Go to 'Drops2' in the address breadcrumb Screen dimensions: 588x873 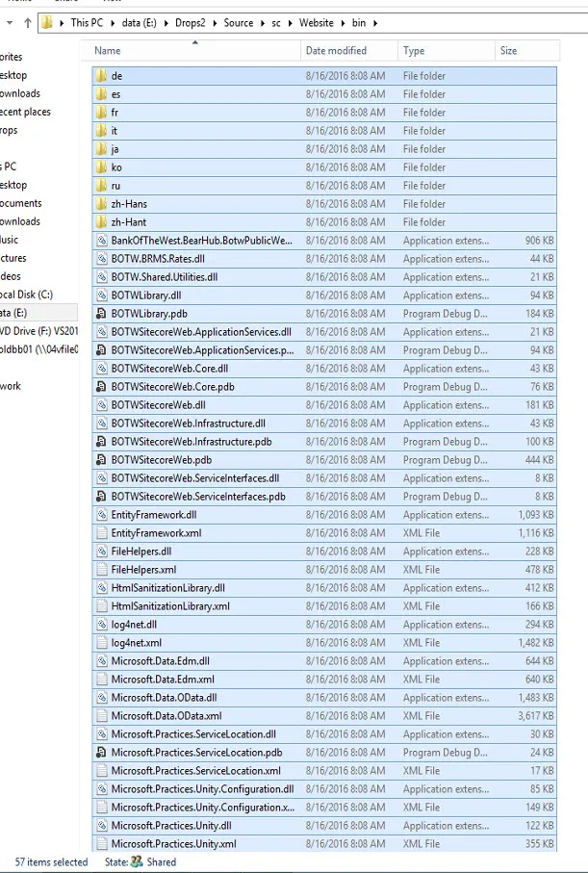191,23
